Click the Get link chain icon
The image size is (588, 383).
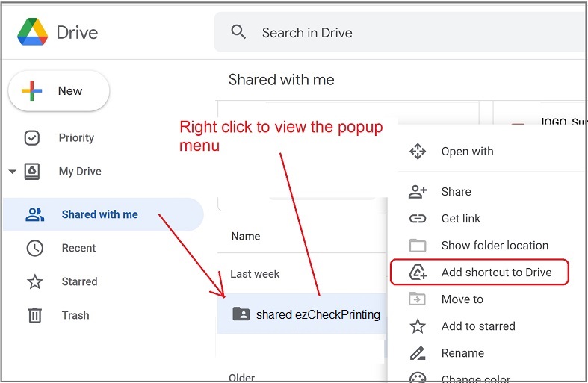[x=418, y=219]
